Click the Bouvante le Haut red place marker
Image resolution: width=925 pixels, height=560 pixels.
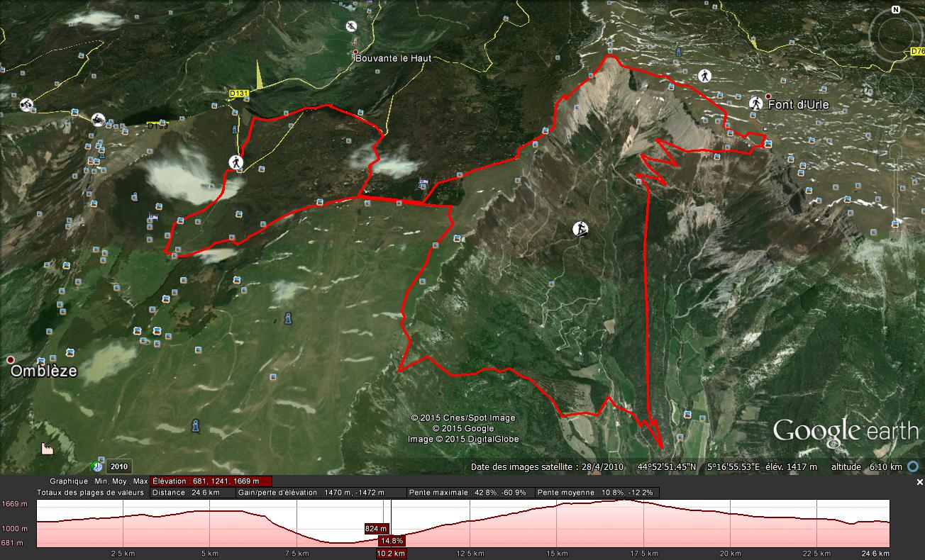point(356,52)
